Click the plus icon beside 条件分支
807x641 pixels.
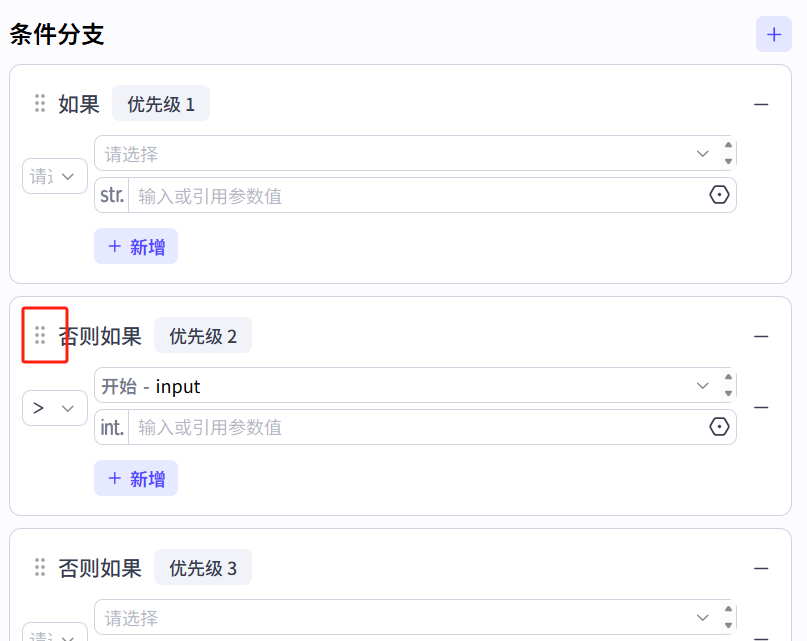(x=773, y=34)
